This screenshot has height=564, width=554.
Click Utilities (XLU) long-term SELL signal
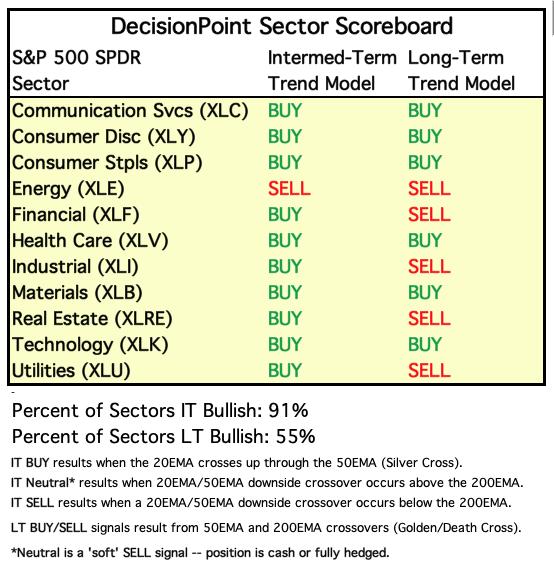click(429, 370)
